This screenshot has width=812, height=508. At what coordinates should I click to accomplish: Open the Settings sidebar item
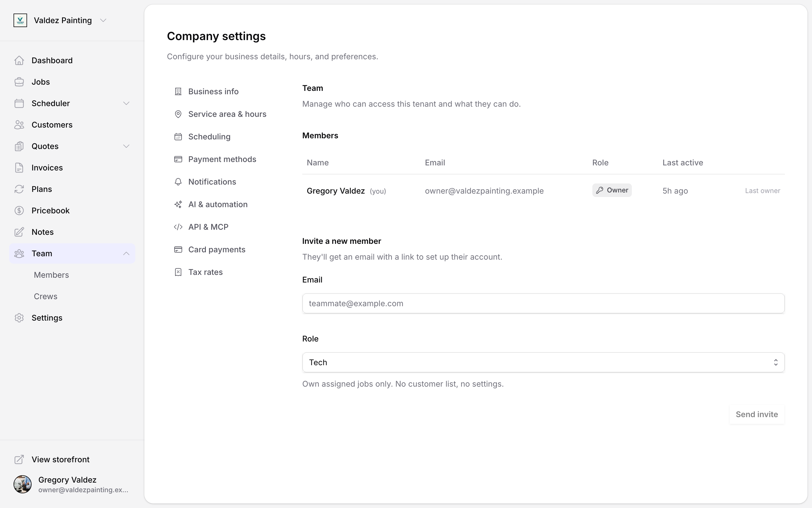tap(72, 318)
